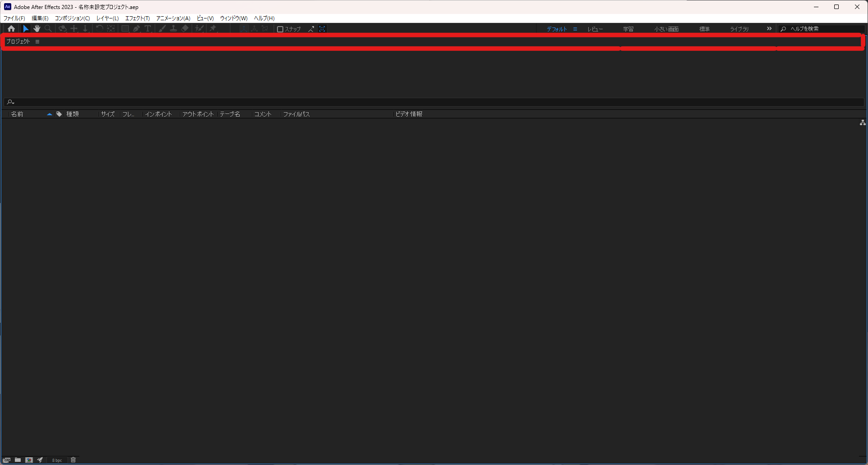Select the Selection arrow tool
Image resolution: width=868 pixels, height=465 pixels.
[x=26, y=29]
